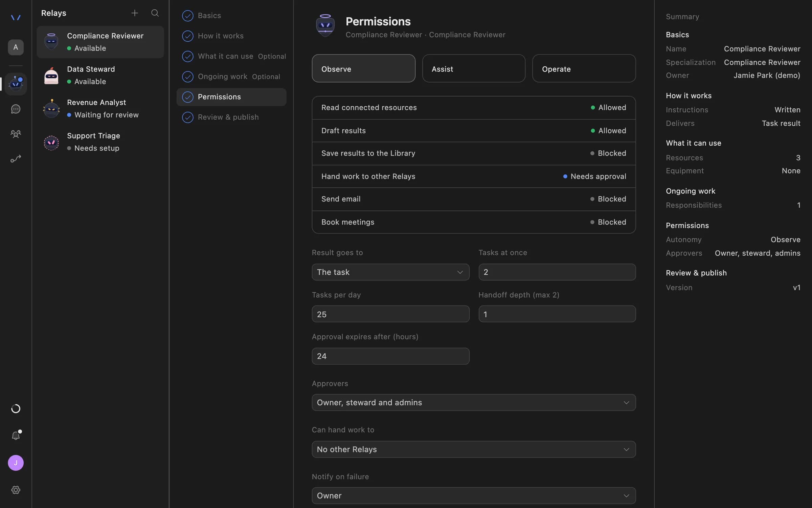The image size is (812, 508).
Task: Select the Operate autonomy option
Action: 584,68
